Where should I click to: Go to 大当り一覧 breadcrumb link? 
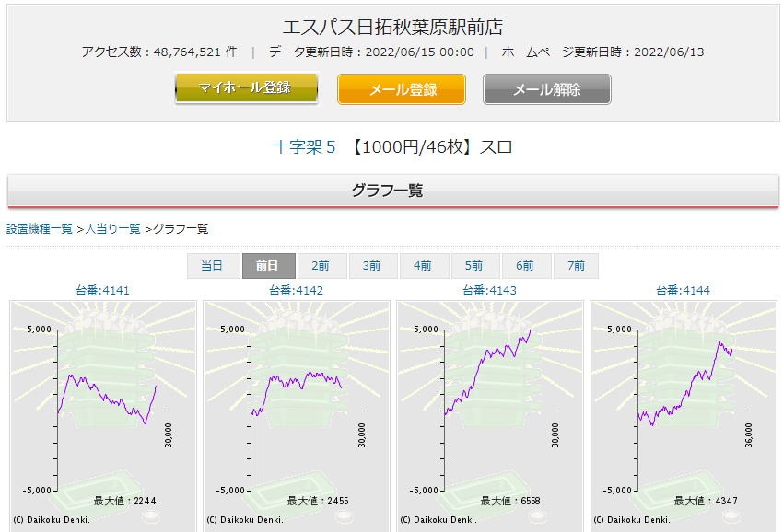[113, 229]
